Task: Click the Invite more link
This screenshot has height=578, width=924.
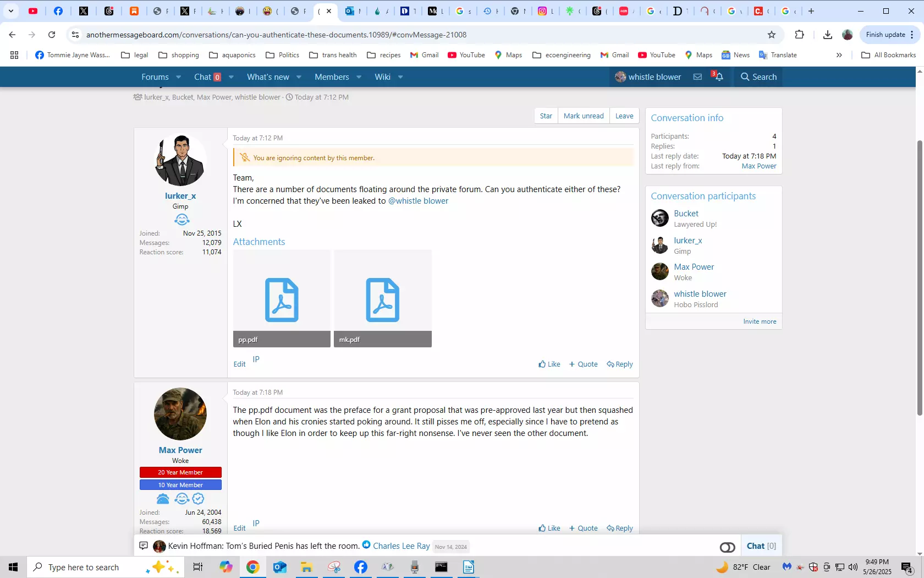Action: click(760, 321)
